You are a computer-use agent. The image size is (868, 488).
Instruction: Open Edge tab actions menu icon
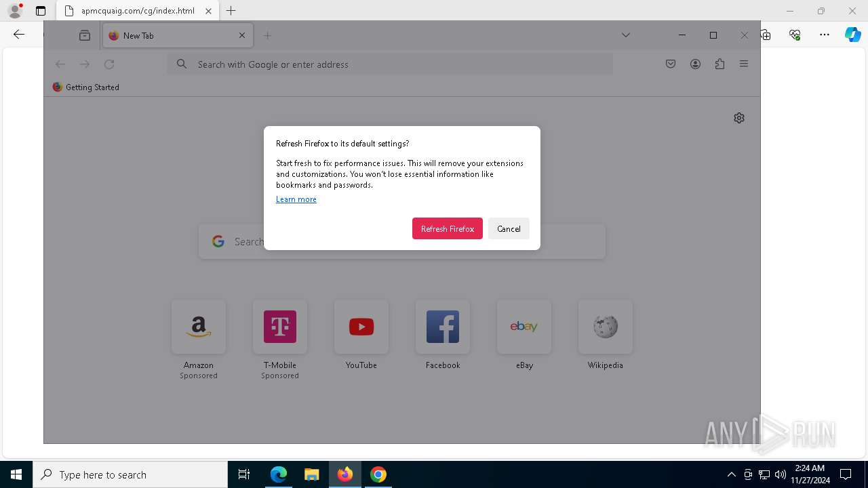41,11
